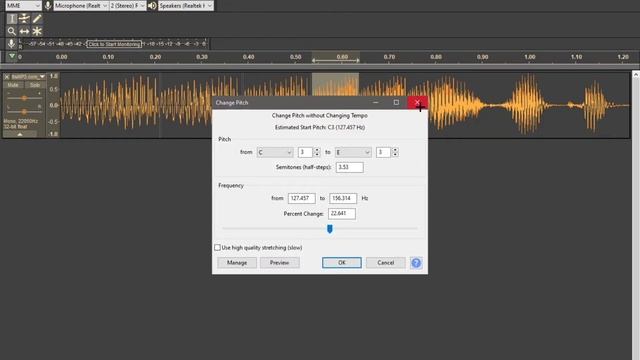Open the from pitch C dropdown

(x=275, y=152)
